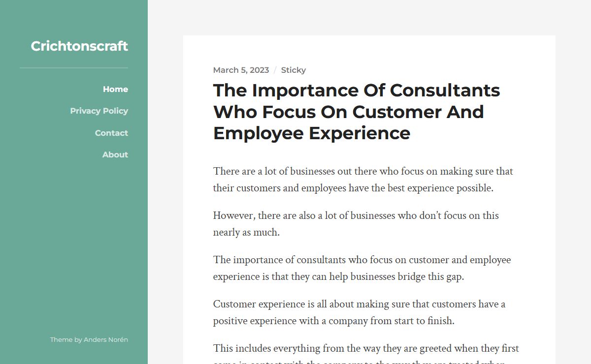Go to the Home menu item

click(x=115, y=89)
